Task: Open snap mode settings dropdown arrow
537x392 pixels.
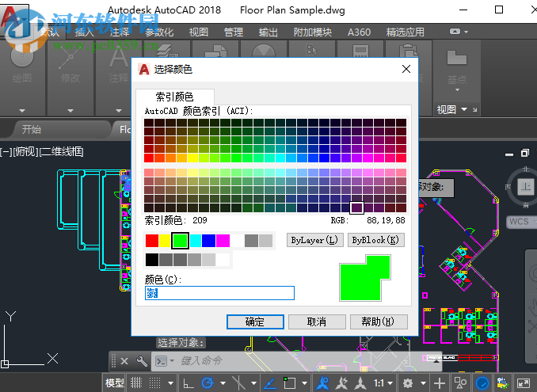Action: coord(170,383)
